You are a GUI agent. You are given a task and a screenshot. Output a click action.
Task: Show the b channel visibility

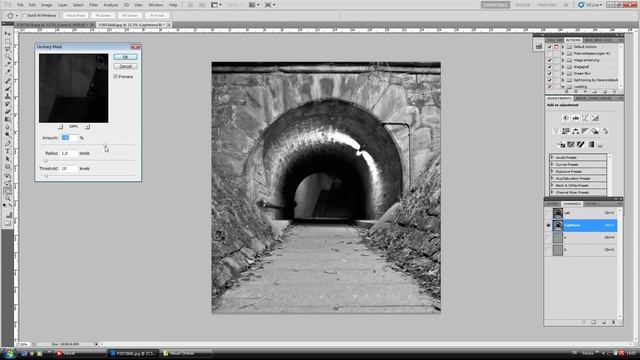click(x=548, y=250)
